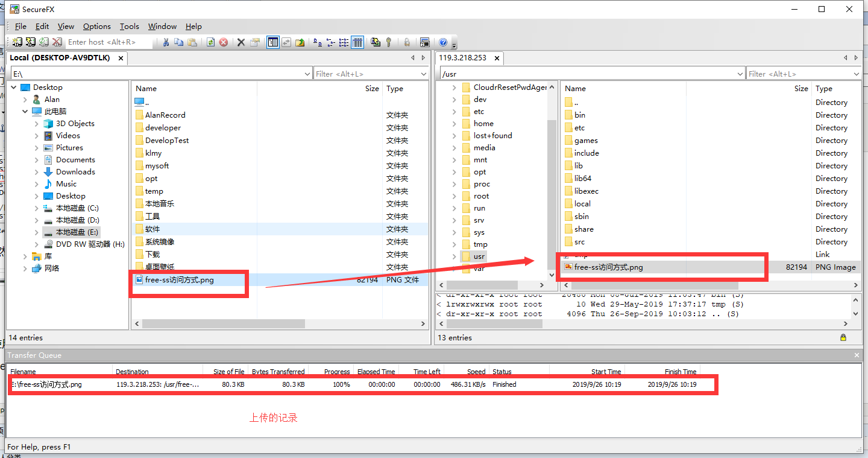Click the SecureCRT launch icon

pyautogui.click(x=424, y=42)
